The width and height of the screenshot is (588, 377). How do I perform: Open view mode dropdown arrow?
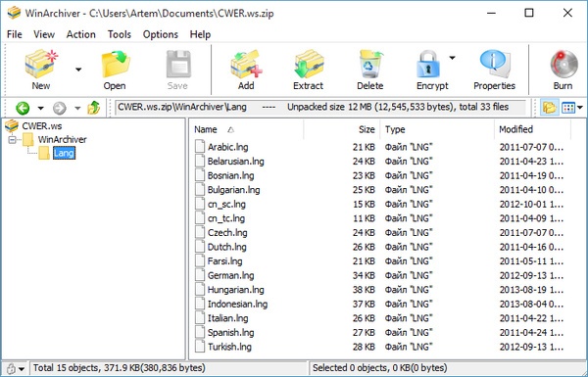[580, 108]
